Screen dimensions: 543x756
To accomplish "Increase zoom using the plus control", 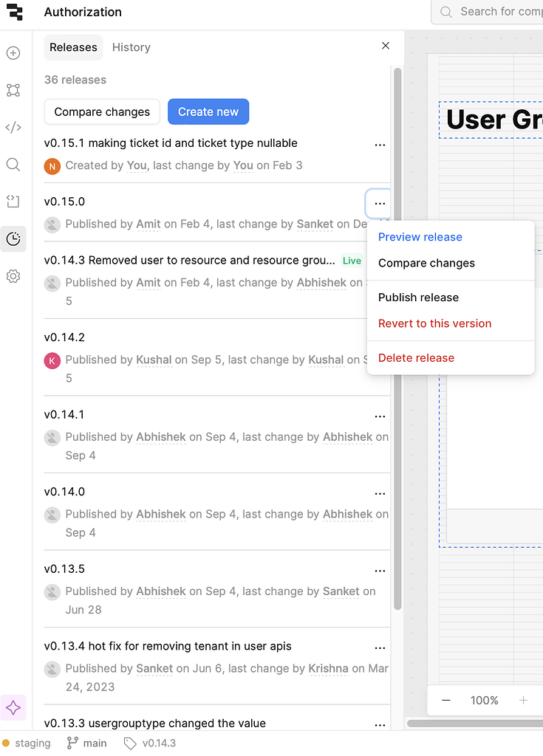I will [524, 700].
